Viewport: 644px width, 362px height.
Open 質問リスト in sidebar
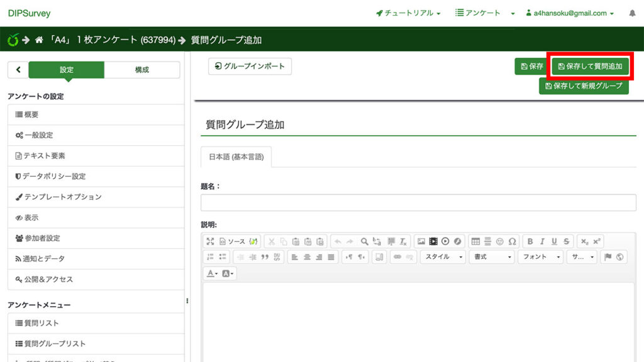(96, 323)
